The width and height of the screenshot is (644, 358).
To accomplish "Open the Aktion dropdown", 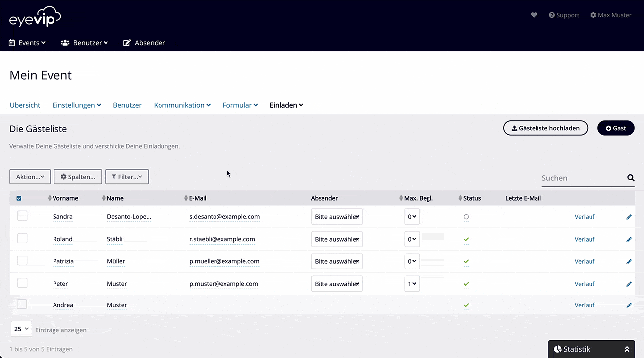I will 30,176.
